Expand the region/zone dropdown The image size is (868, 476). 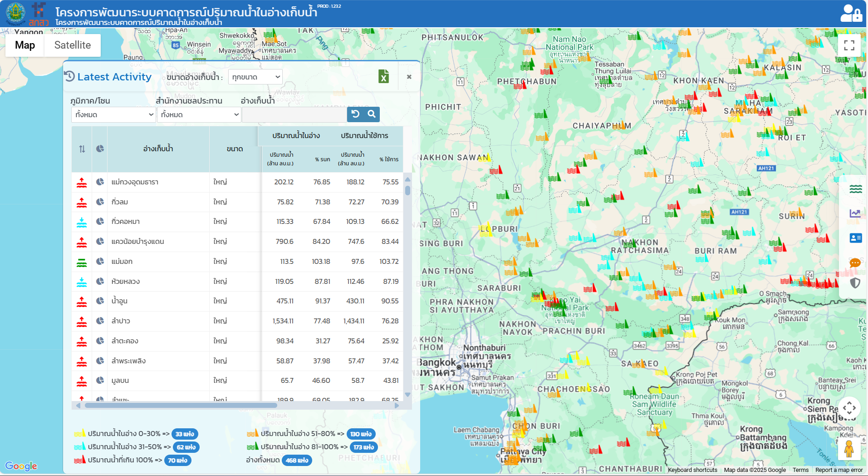(113, 115)
